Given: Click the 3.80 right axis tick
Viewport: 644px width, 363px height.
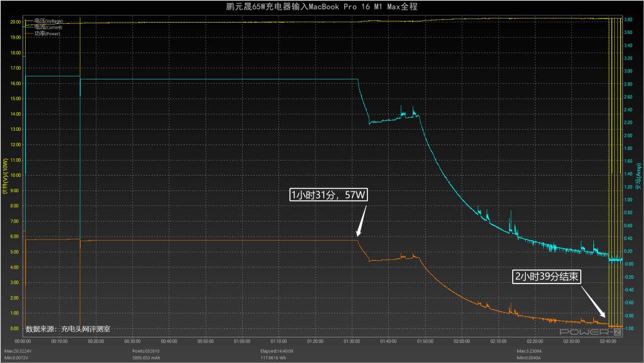Looking at the screenshot, I should coord(628,19).
